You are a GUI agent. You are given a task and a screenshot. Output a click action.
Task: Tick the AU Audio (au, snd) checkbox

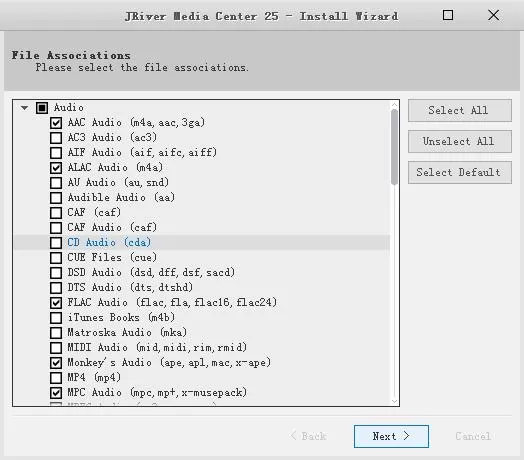[x=56, y=183]
